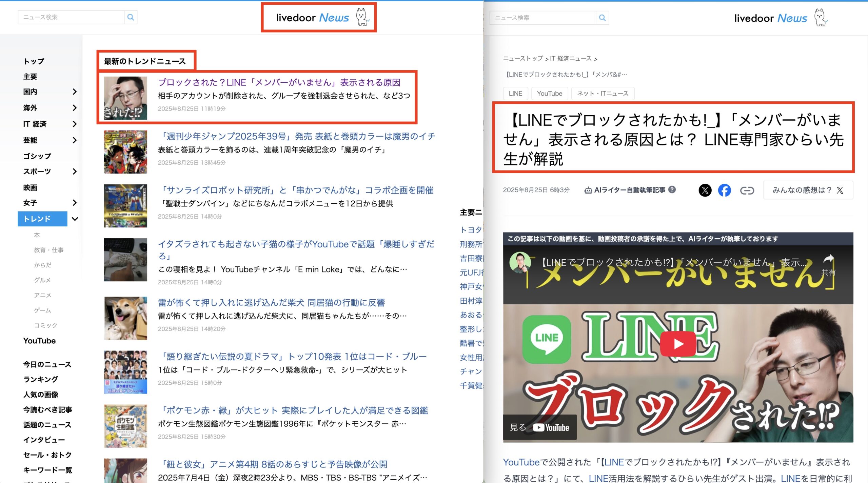Collapse the トレンド category chevron
Image resolution: width=868 pixels, height=483 pixels.
pos(75,219)
